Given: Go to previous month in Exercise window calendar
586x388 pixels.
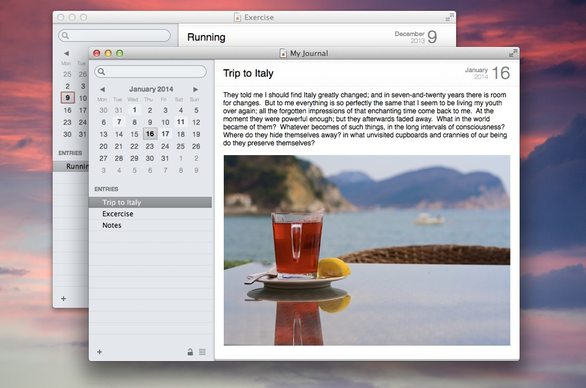Looking at the screenshot, I should click(66, 53).
